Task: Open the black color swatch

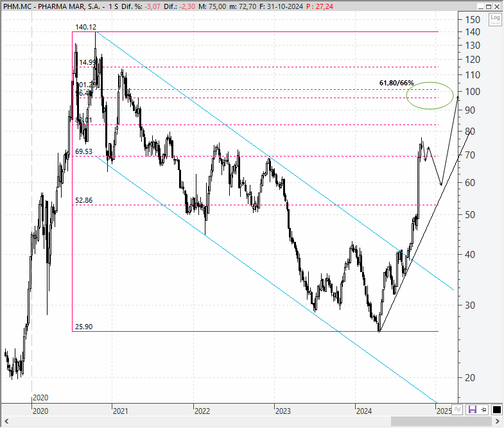Action: point(496,409)
